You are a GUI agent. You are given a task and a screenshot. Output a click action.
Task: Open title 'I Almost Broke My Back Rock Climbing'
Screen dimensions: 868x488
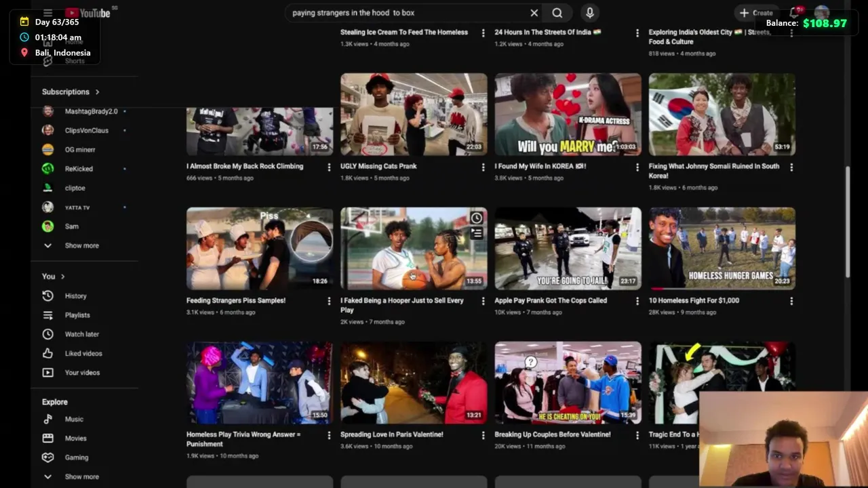(x=245, y=167)
